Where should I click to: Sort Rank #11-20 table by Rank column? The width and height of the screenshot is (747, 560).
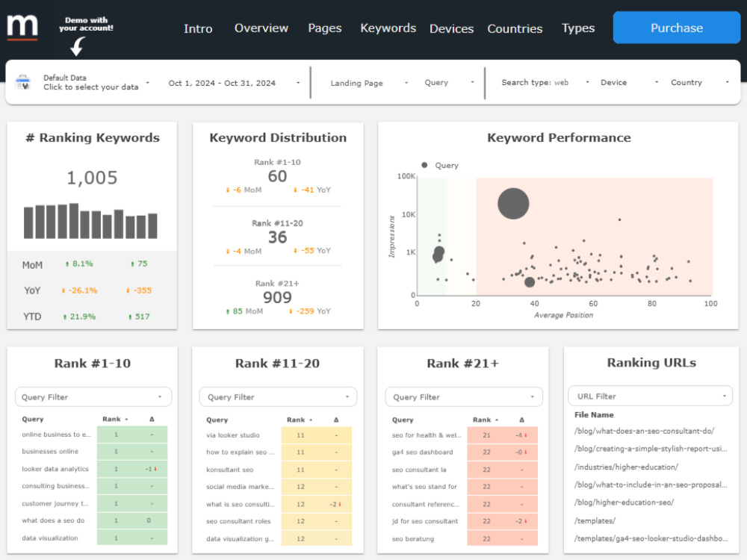point(300,420)
